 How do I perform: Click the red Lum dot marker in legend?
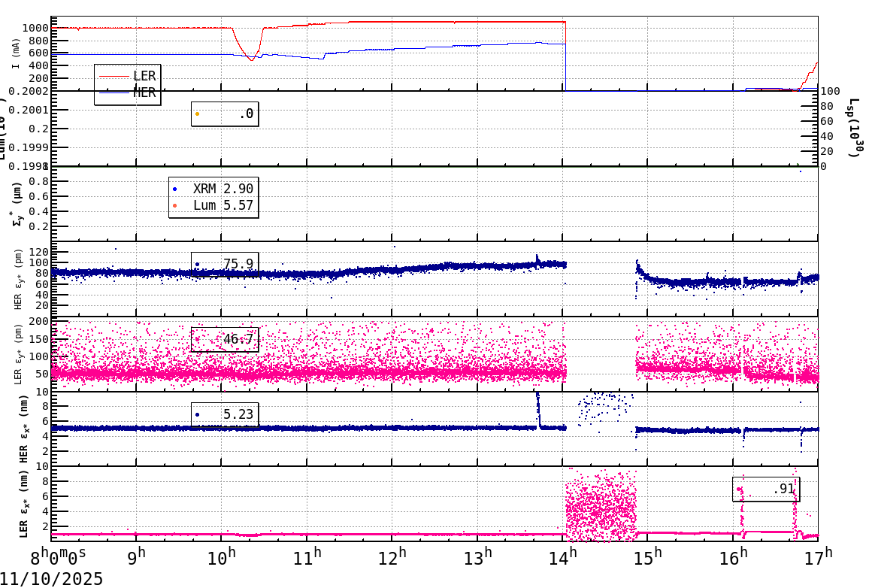175,206
